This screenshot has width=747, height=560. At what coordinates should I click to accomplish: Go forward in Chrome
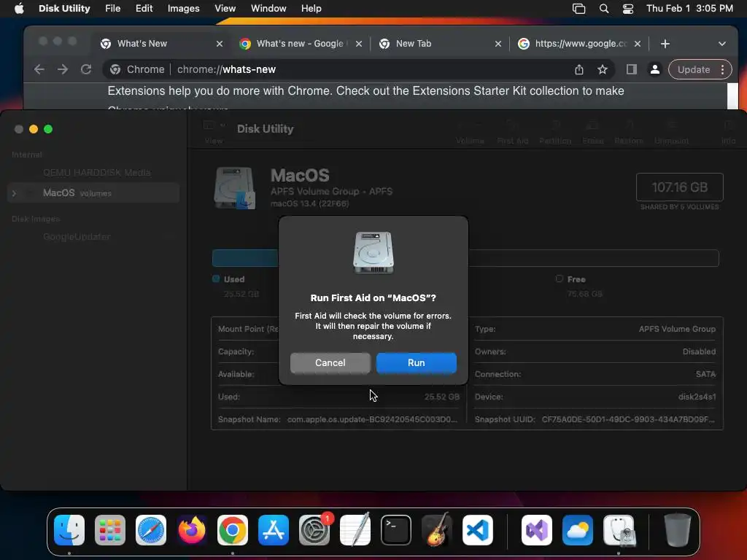click(x=63, y=69)
